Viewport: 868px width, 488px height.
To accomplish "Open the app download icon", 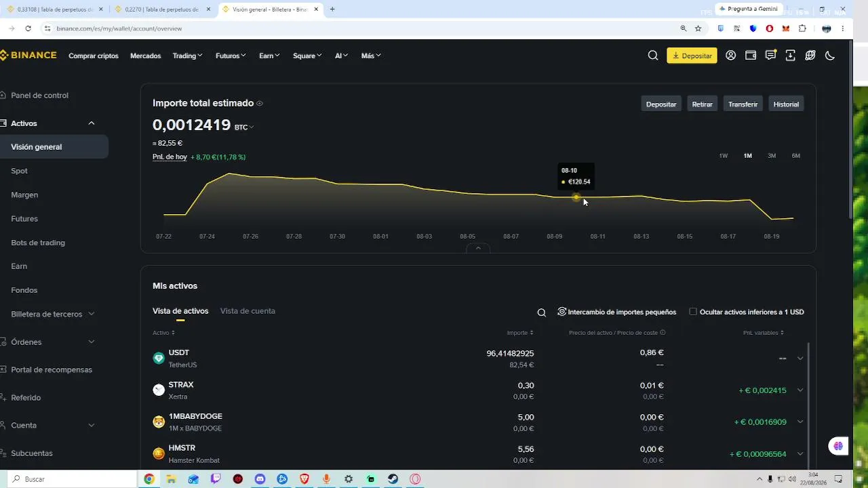I will coord(790,56).
